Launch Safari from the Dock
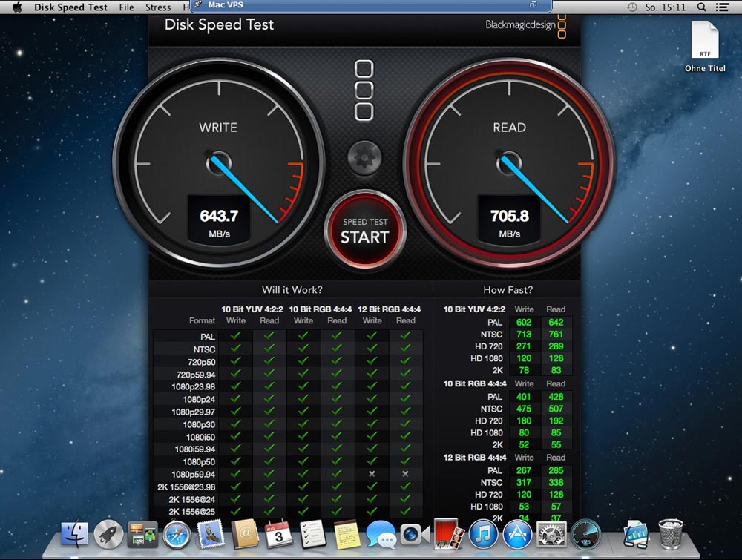 [177, 535]
